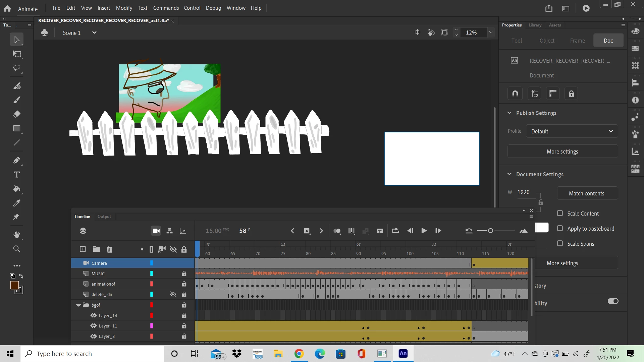Select the Lasso tool
644x362 pixels.
(17, 68)
